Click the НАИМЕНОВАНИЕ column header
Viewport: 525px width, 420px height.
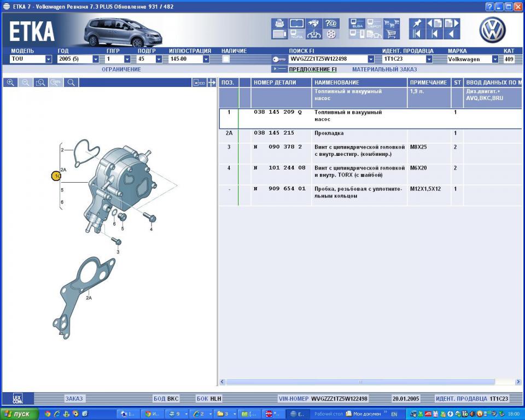(359, 83)
